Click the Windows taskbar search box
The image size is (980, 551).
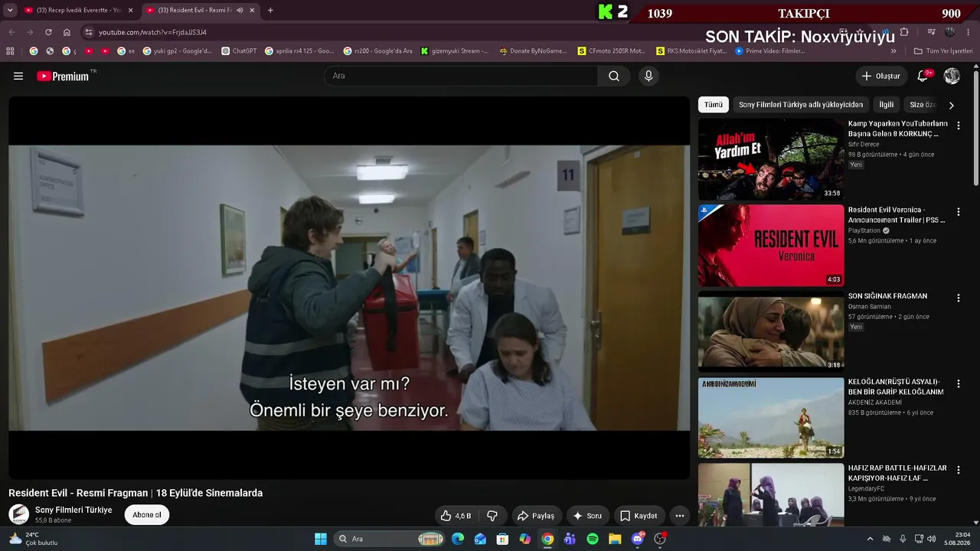coord(390,539)
